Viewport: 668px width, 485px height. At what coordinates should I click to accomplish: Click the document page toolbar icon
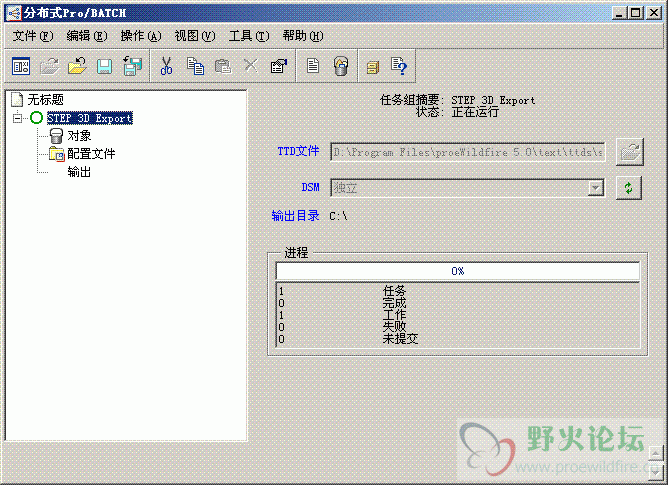(x=313, y=66)
